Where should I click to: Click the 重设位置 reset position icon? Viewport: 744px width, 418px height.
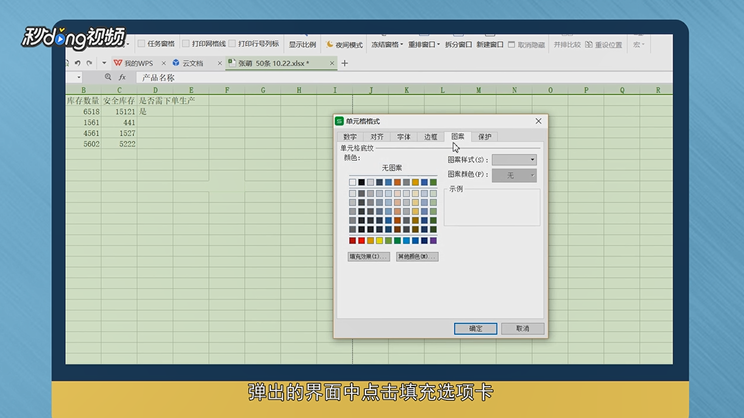click(x=589, y=45)
